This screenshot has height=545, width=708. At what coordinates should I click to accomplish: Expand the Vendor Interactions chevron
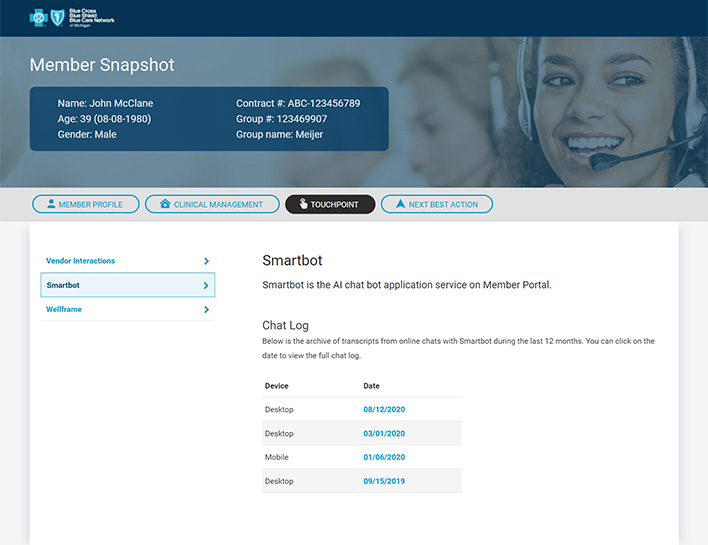(x=206, y=261)
